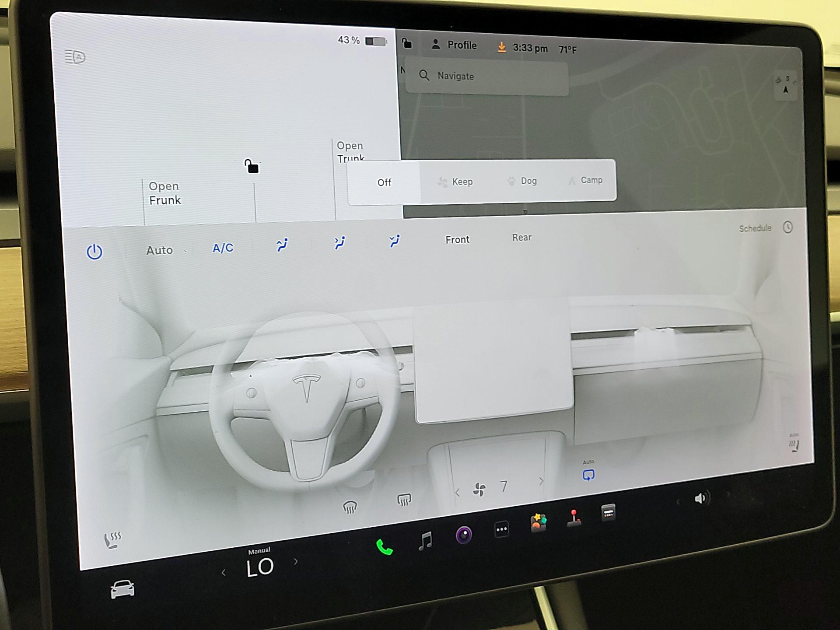Open the Toybox app
Screen dimensions: 840x630
pyautogui.click(x=539, y=523)
